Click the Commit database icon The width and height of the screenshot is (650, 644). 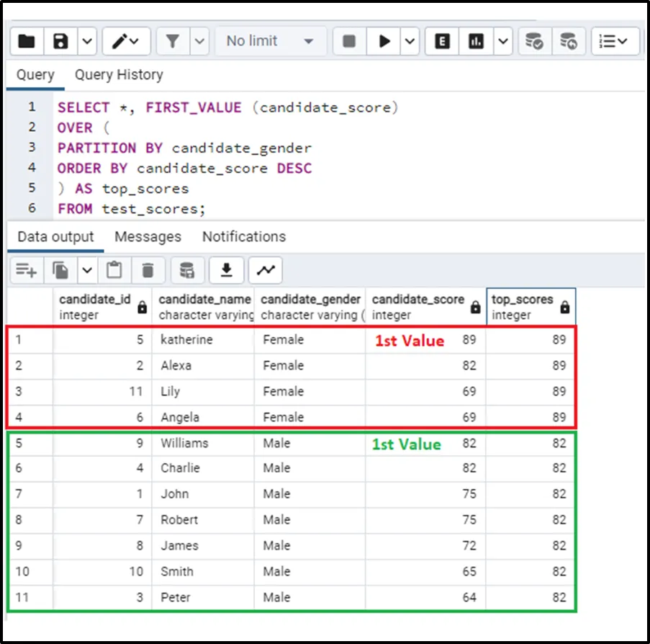click(x=534, y=41)
